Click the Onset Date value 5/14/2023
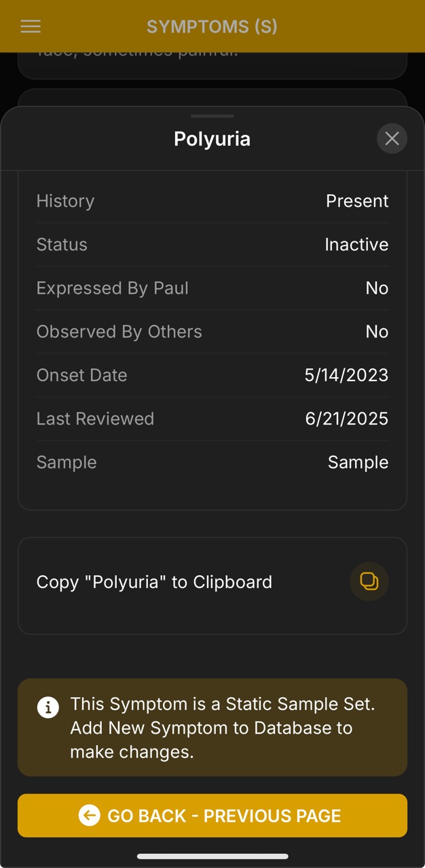 (346, 375)
